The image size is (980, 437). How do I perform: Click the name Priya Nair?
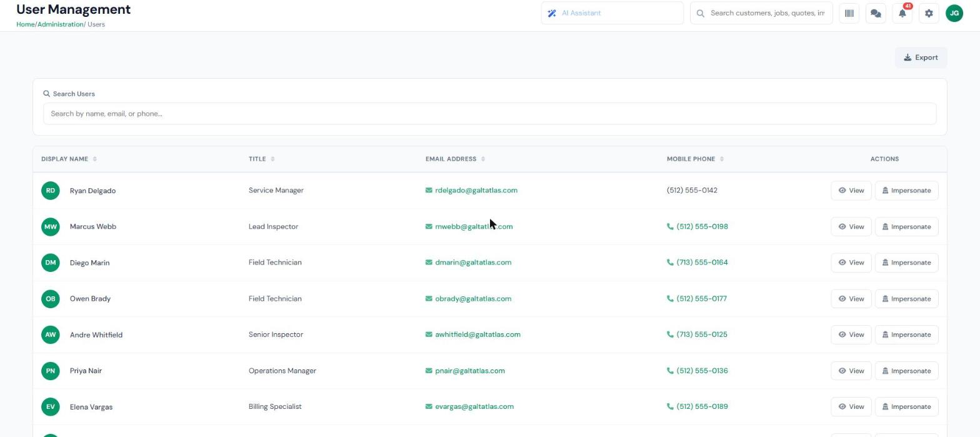tap(86, 371)
